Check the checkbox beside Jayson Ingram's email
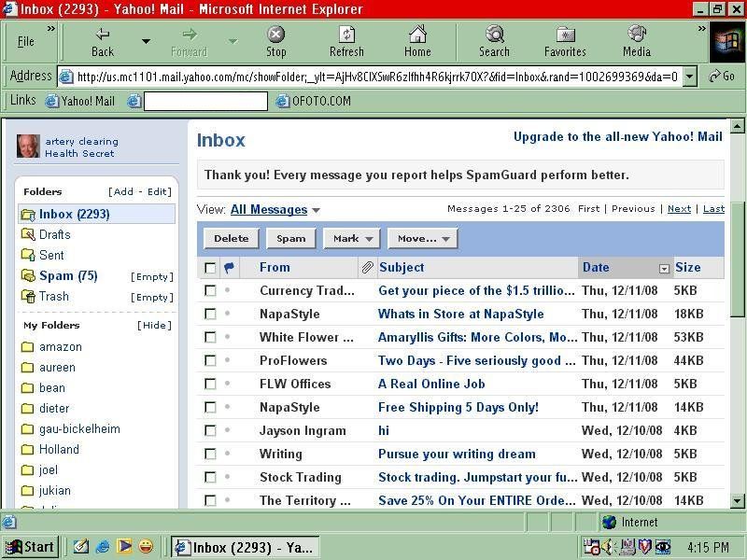 [209, 430]
